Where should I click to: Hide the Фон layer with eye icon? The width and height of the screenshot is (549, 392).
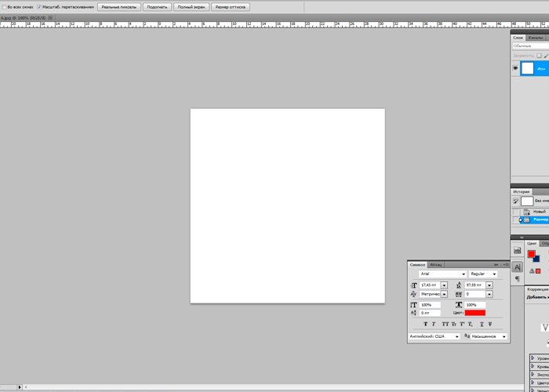click(x=515, y=69)
